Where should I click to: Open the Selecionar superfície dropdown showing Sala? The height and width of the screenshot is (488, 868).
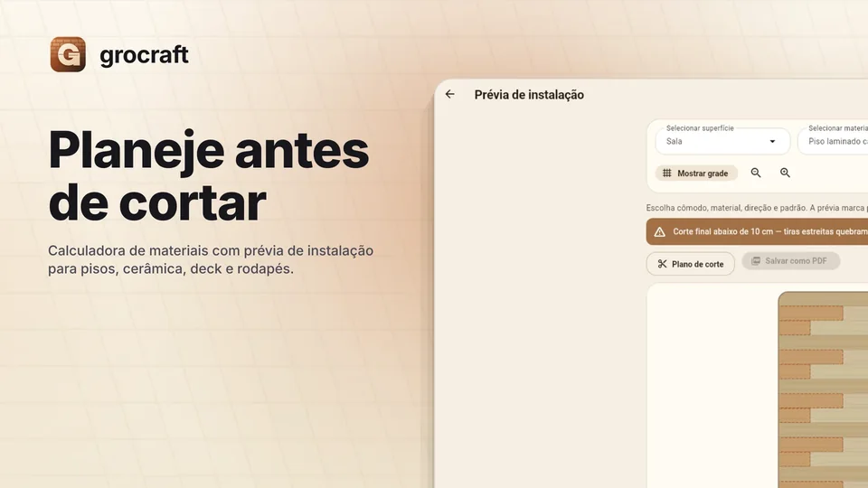(722, 141)
